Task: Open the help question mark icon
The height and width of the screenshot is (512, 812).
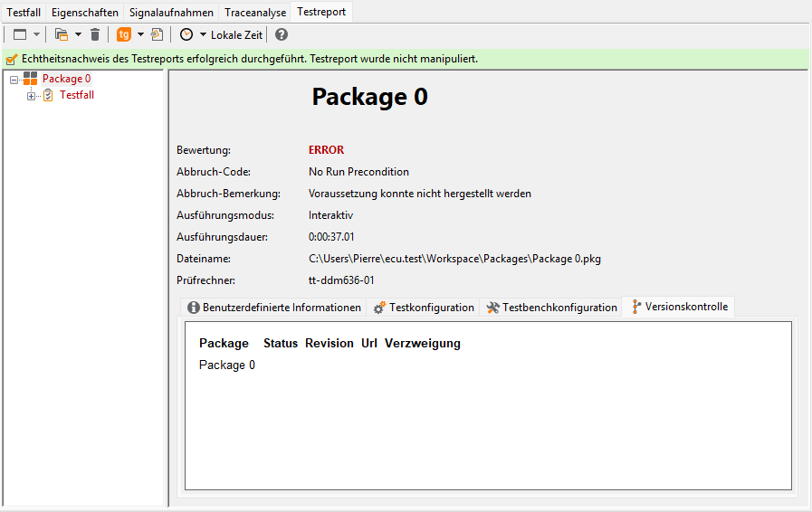Action: (x=282, y=34)
